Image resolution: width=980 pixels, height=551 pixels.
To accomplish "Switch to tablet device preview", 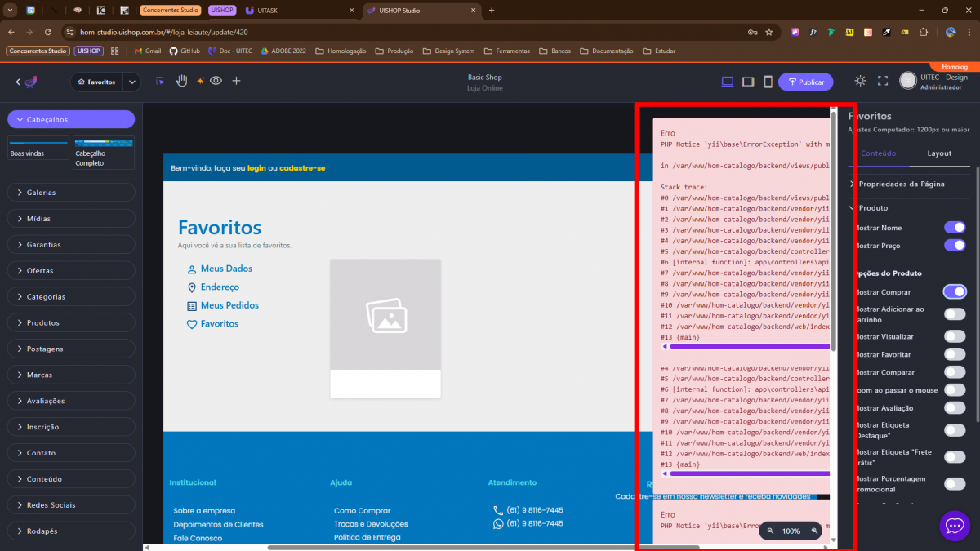I will click(x=747, y=82).
